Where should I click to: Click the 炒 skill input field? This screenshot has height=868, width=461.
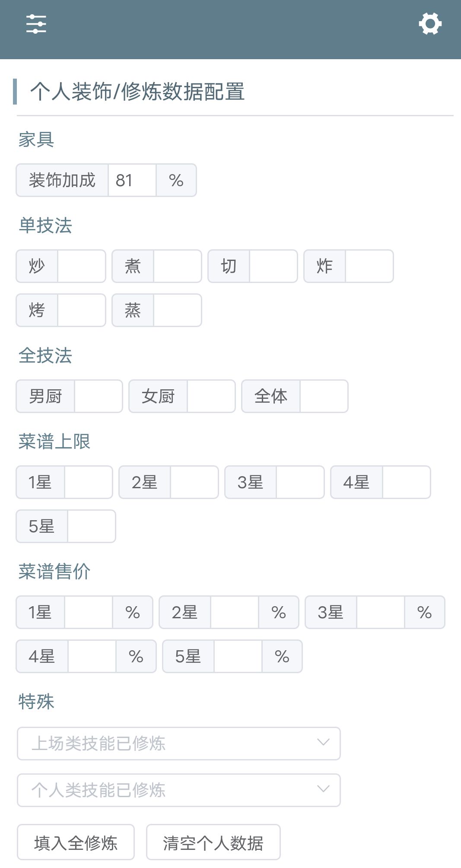(81, 266)
